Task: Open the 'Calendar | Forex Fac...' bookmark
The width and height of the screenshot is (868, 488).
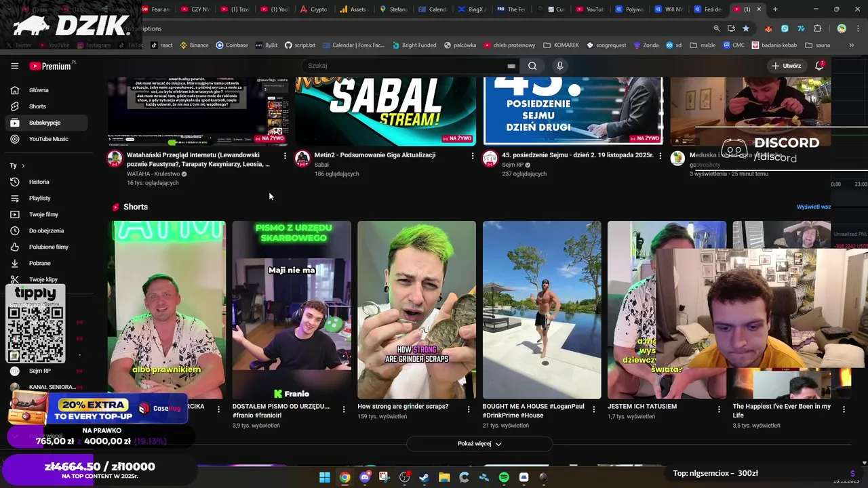Action: (x=353, y=45)
